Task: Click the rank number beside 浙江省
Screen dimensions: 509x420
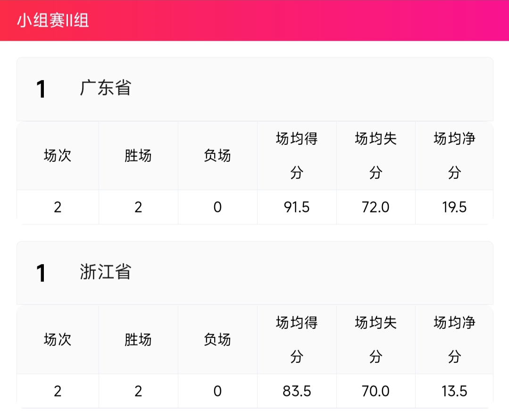Action: [x=42, y=273]
